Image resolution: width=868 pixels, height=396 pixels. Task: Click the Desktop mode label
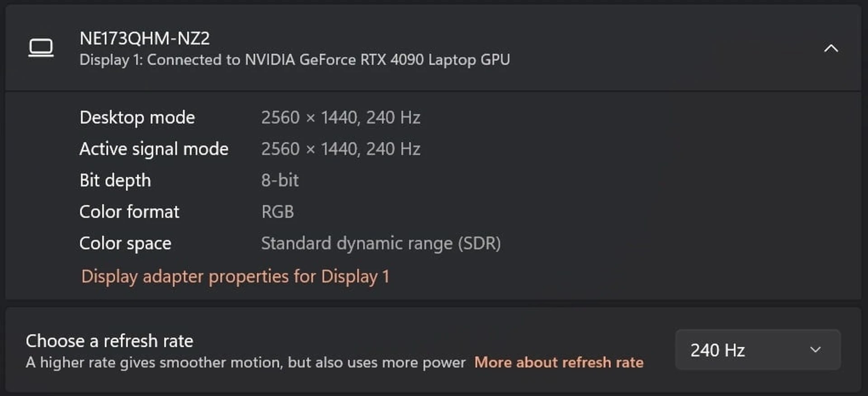click(x=137, y=118)
